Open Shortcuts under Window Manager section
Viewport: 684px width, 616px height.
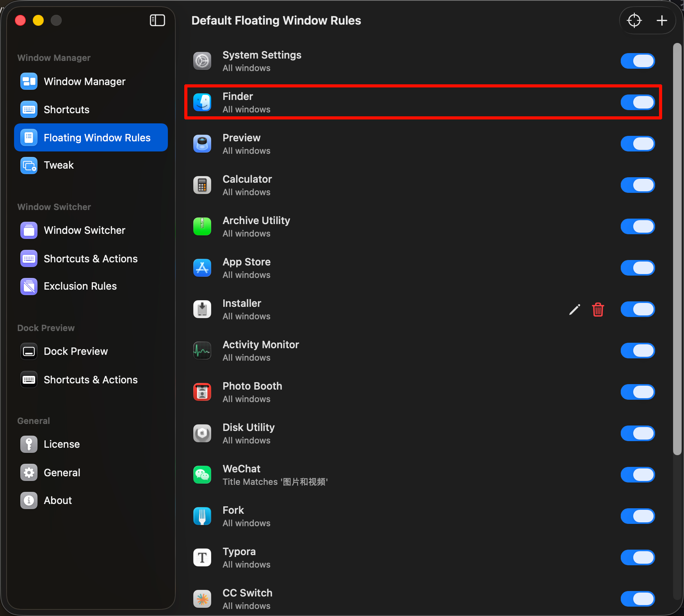[x=91, y=109]
